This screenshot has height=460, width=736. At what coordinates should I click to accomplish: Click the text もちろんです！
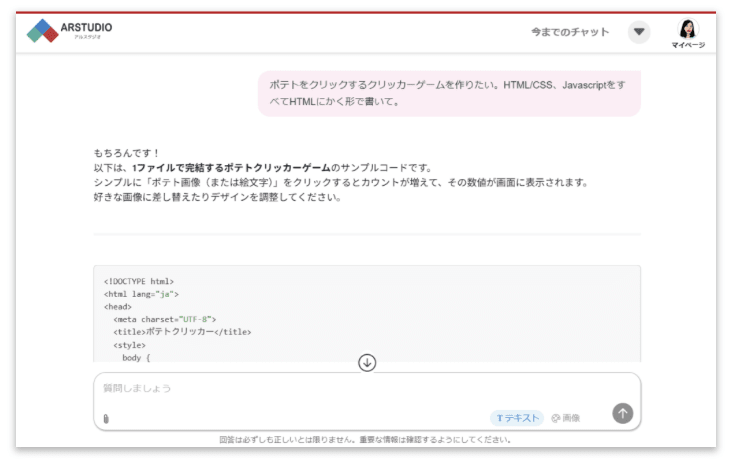click(127, 153)
